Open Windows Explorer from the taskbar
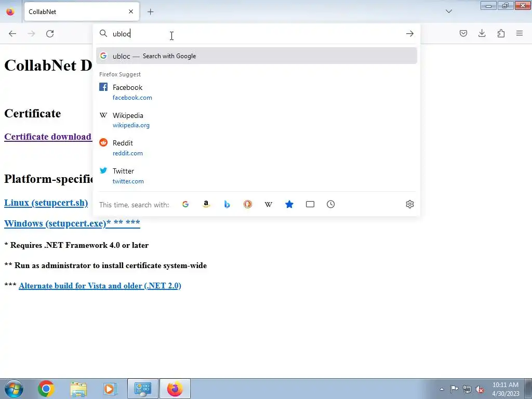This screenshot has height=399, width=532. tap(78, 389)
